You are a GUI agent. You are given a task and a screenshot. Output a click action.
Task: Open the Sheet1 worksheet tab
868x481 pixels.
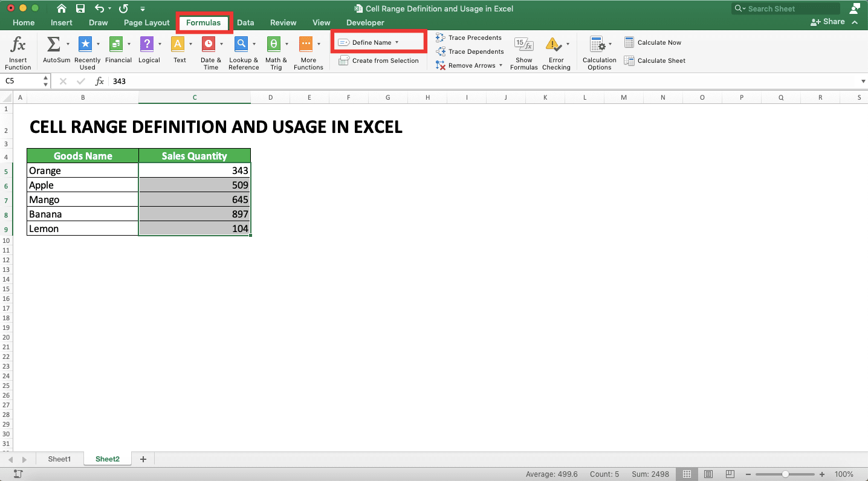click(x=59, y=459)
